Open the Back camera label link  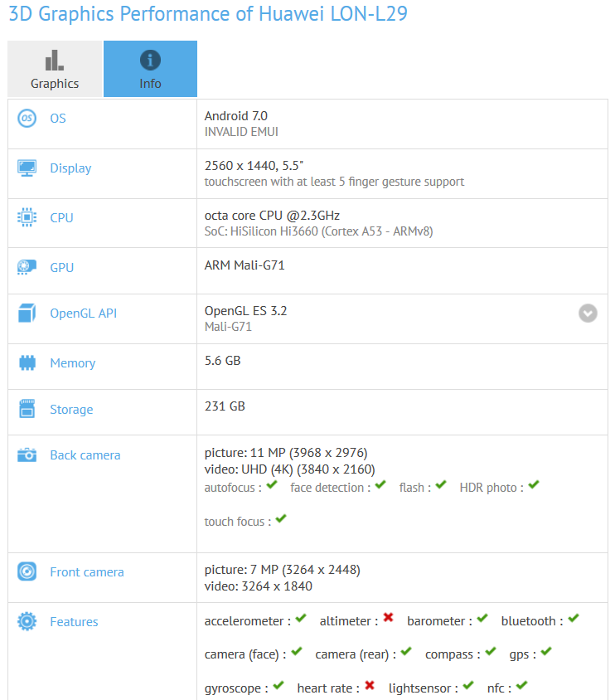pos(85,455)
